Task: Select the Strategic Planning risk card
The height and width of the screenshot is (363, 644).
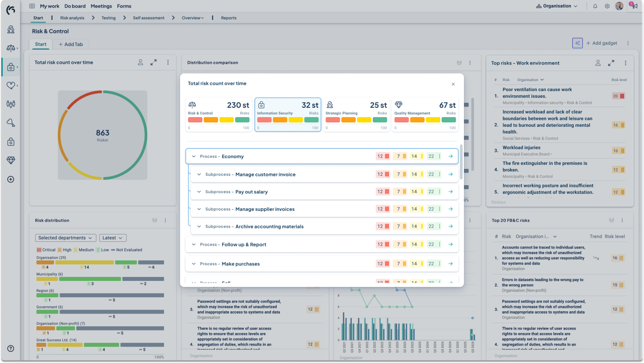Action: pyautogui.click(x=356, y=115)
